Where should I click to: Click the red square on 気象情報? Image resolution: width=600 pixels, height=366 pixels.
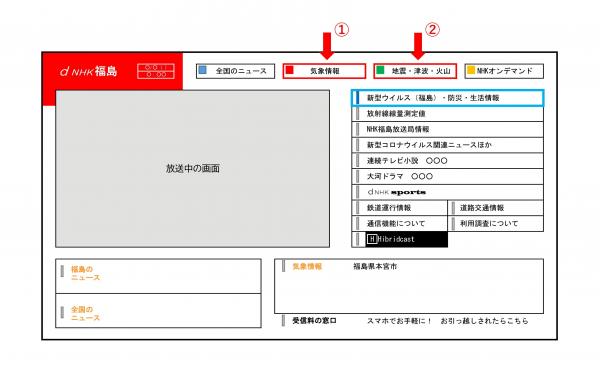click(x=290, y=70)
